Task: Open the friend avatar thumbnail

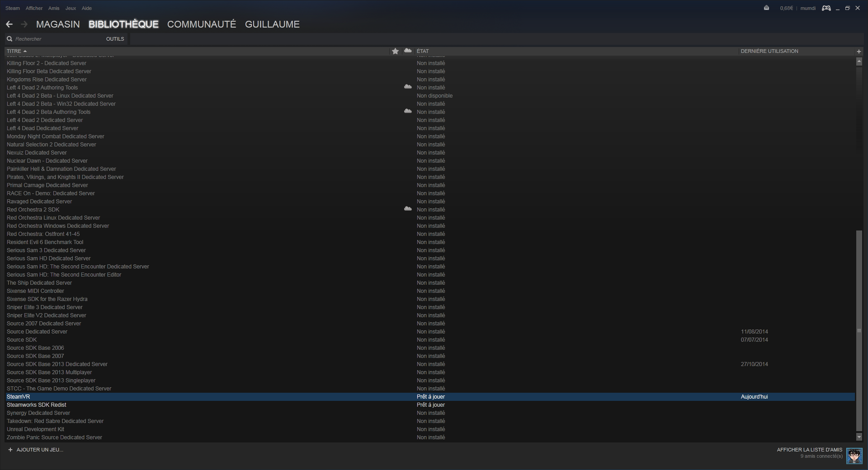Action: [x=854, y=456]
